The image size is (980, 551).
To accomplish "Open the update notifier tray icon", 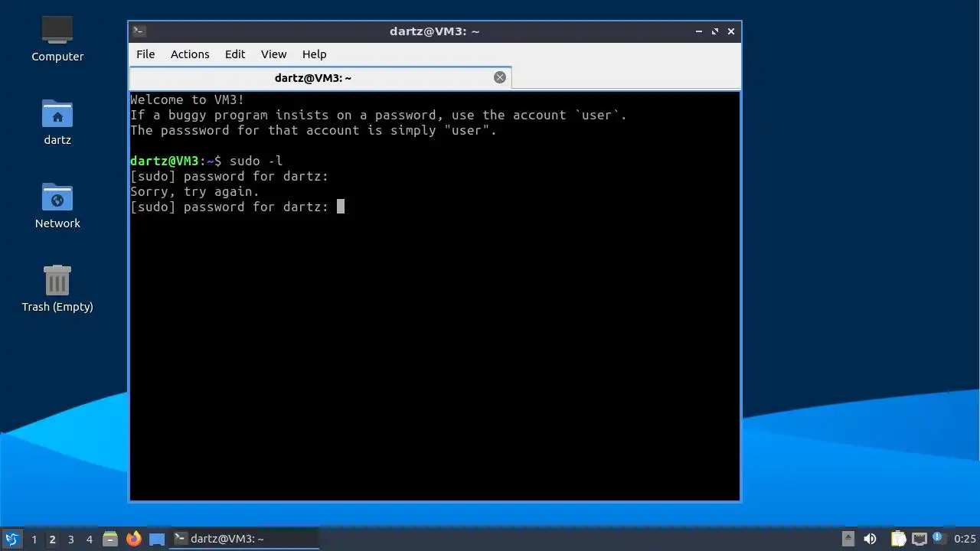I will click(x=939, y=538).
